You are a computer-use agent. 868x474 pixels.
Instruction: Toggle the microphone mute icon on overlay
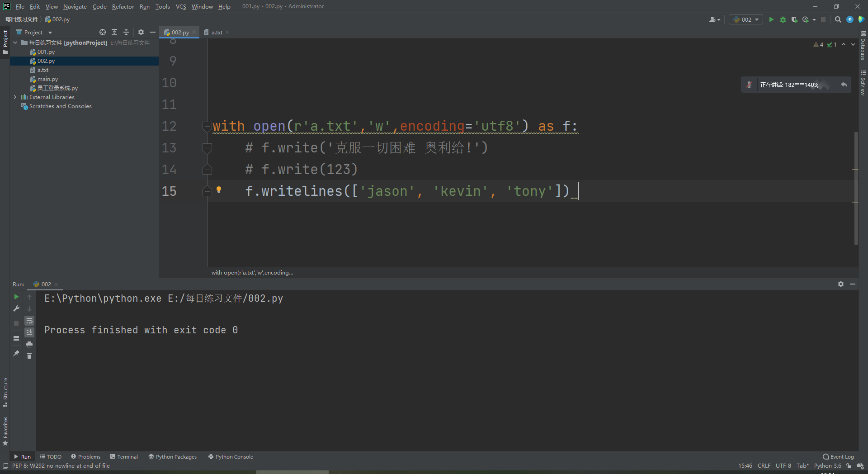click(749, 85)
